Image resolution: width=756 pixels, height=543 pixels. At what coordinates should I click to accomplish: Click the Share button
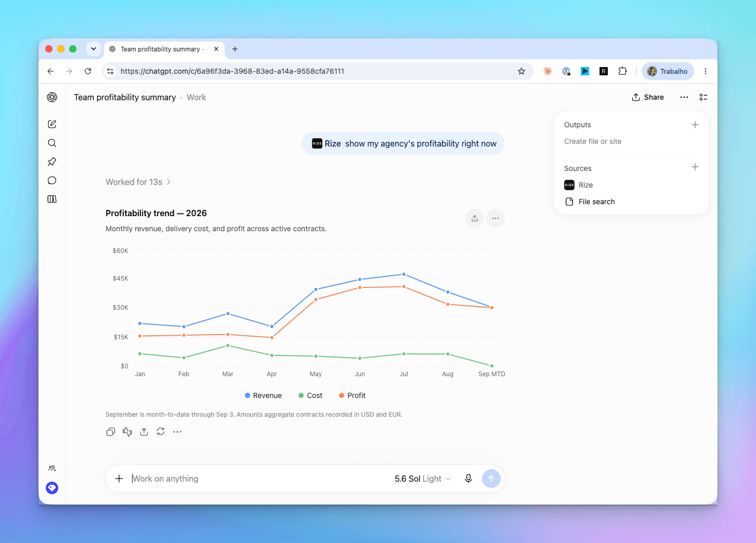(x=648, y=97)
